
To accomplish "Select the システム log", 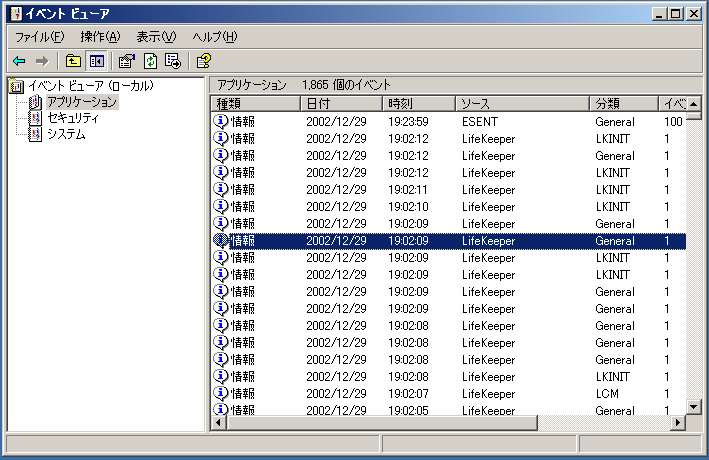I will [x=66, y=134].
